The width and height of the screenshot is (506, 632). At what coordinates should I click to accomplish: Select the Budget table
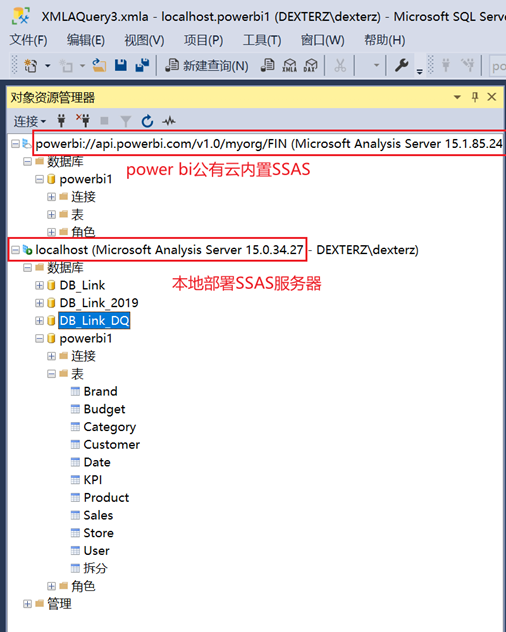[x=104, y=409]
